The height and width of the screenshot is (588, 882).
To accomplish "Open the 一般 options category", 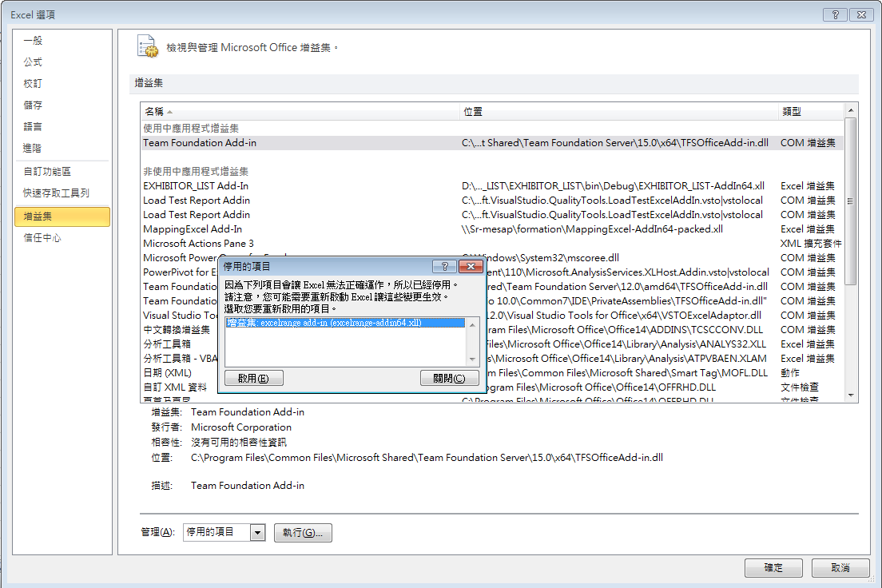I will coord(33,41).
